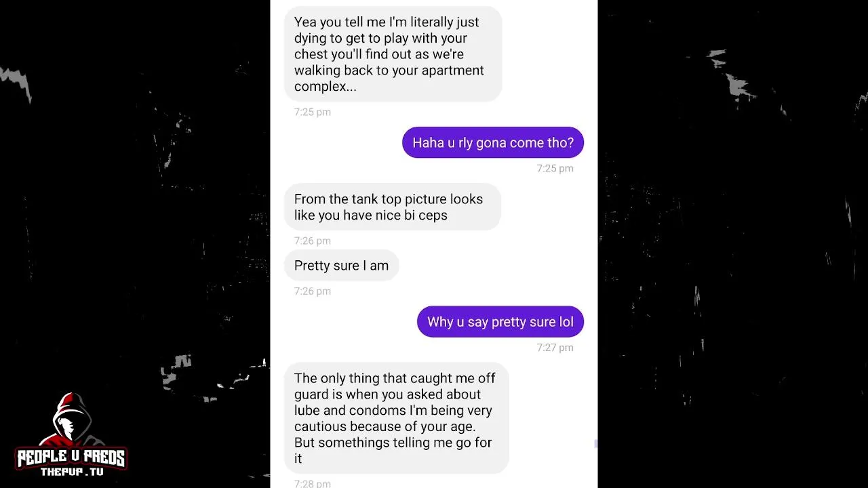Click 7:26 pm timestamp under 'Pretty sure I am'
Screen dimensions: 868x488
[312, 291]
